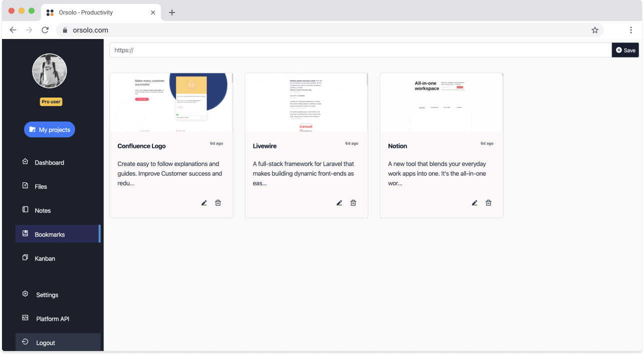Click the My projects button
This screenshot has width=644, height=355.
[49, 129]
